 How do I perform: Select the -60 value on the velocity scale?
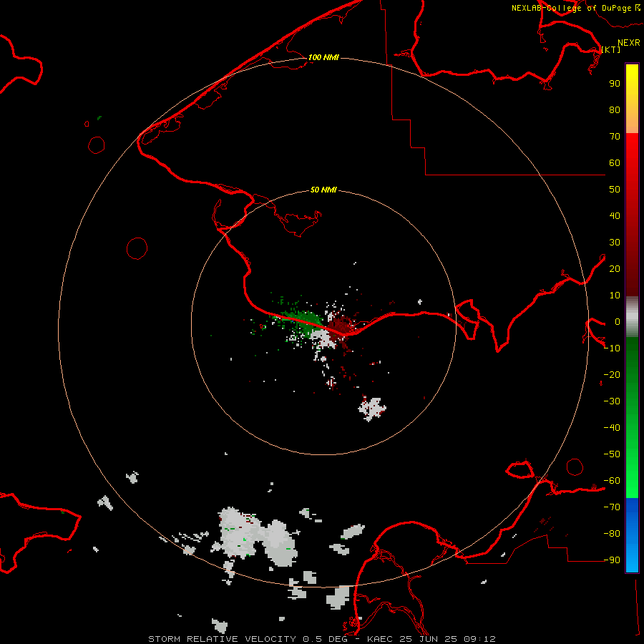coord(612,481)
